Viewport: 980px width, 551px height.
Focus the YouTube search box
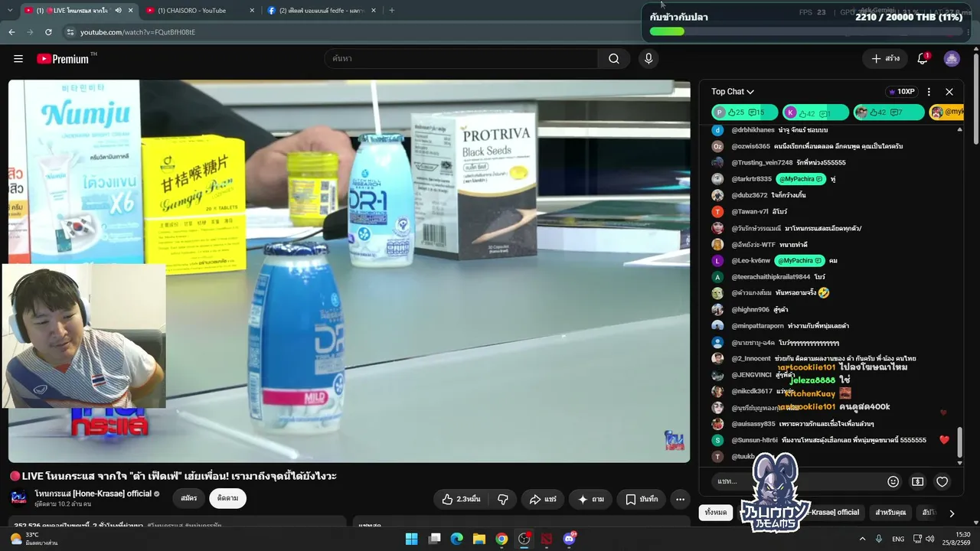(462, 59)
